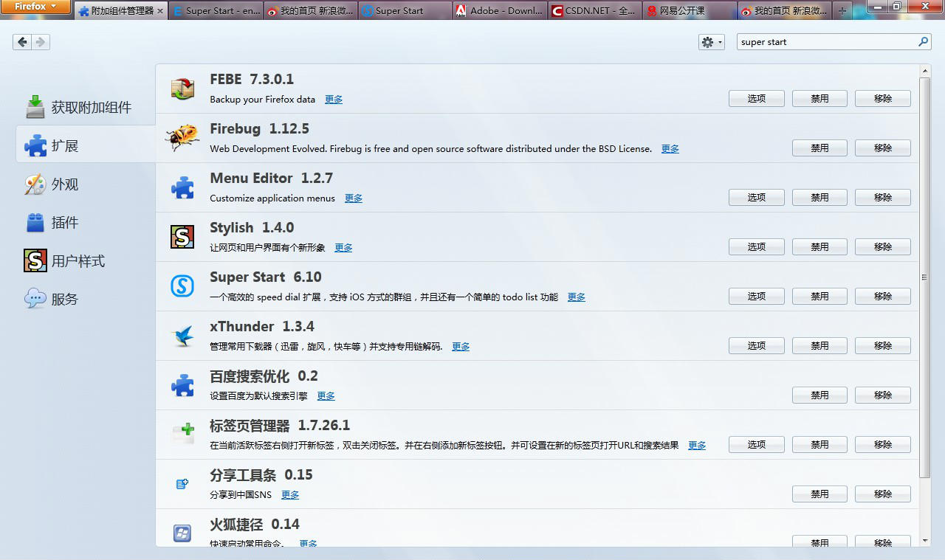Disable FEBE with 禁用 button

(819, 99)
